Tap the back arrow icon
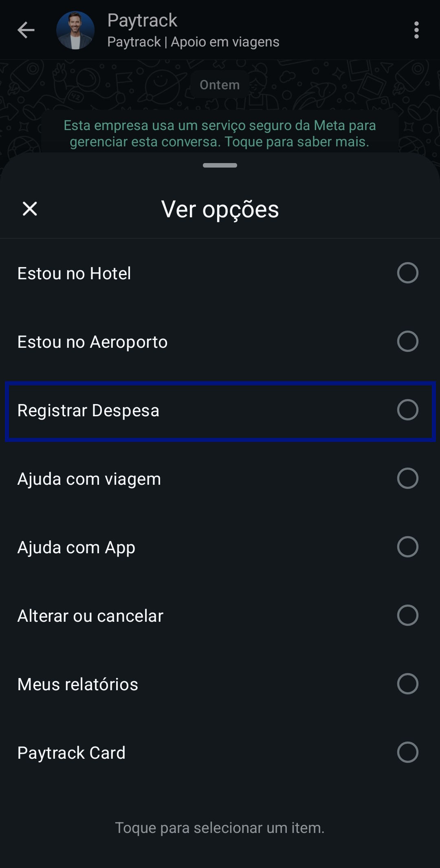440x868 pixels. pos(26,30)
